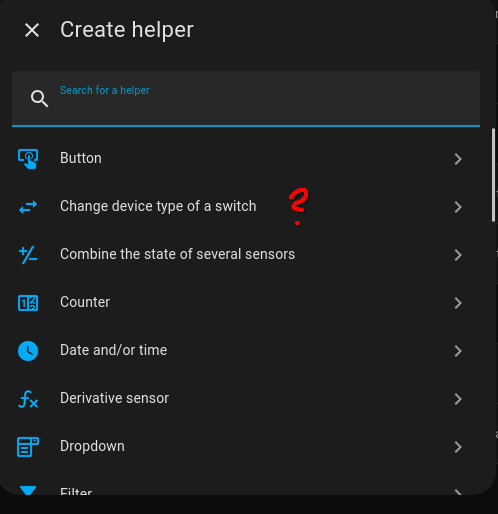Click the swap arrows icon for switch type
The height and width of the screenshot is (514, 498).
(28, 207)
